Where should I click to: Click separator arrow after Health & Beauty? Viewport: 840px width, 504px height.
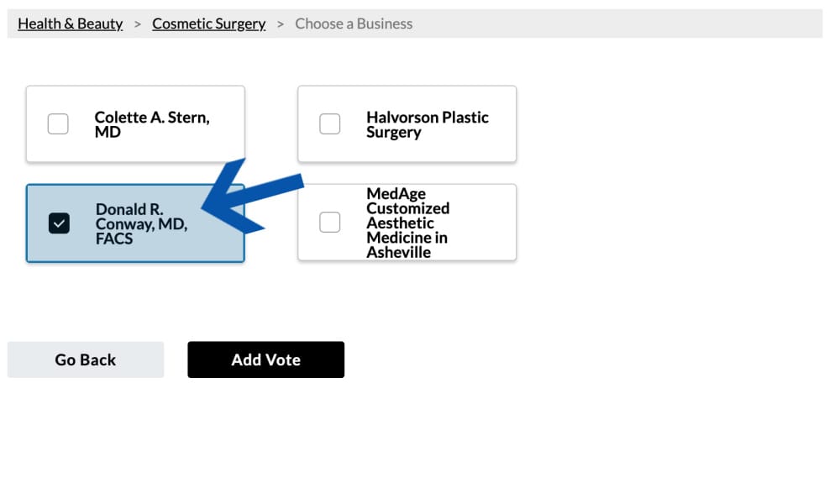pyautogui.click(x=138, y=24)
